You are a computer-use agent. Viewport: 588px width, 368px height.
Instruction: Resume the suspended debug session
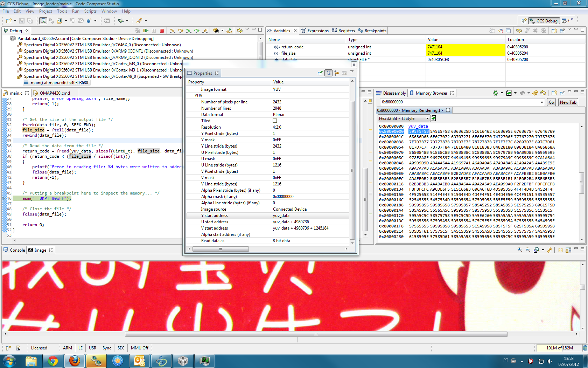(146, 30)
